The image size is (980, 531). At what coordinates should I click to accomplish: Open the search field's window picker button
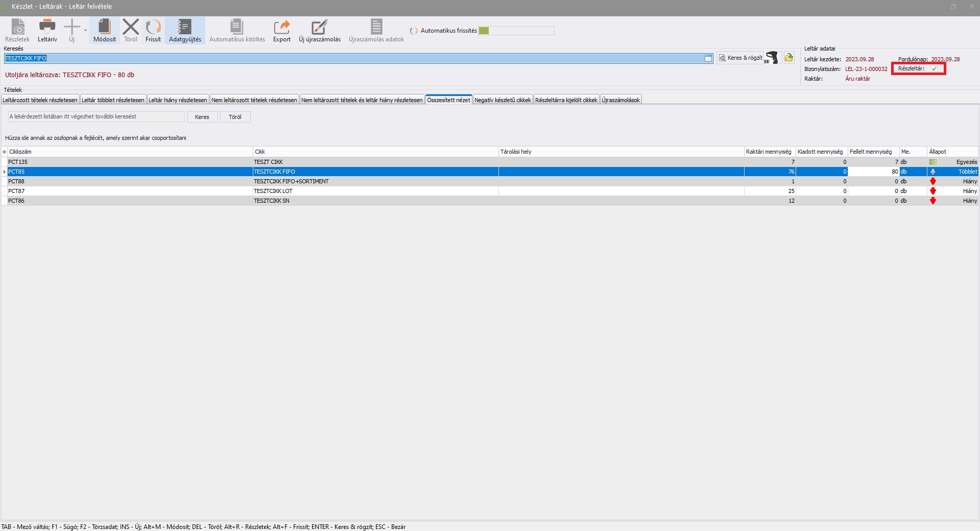(708, 59)
